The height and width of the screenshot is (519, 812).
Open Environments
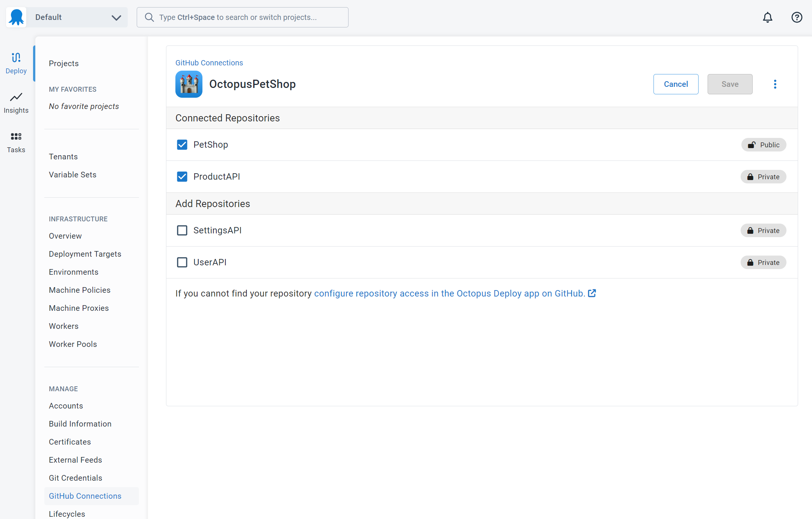click(x=74, y=272)
